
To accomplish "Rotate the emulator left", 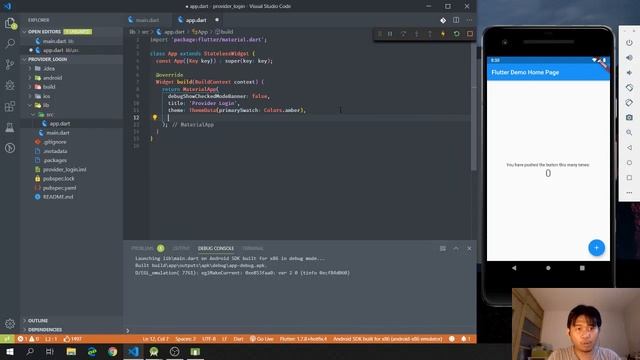I will tap(629, 87).
